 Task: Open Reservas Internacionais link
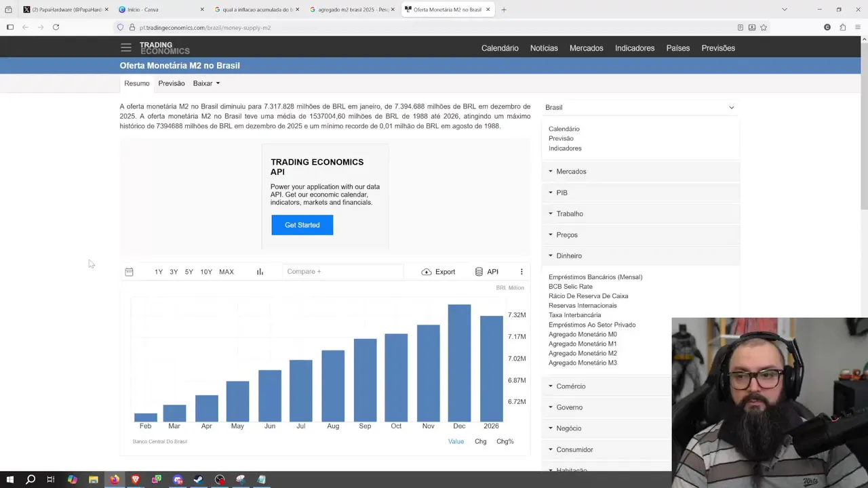click(583, 306)
